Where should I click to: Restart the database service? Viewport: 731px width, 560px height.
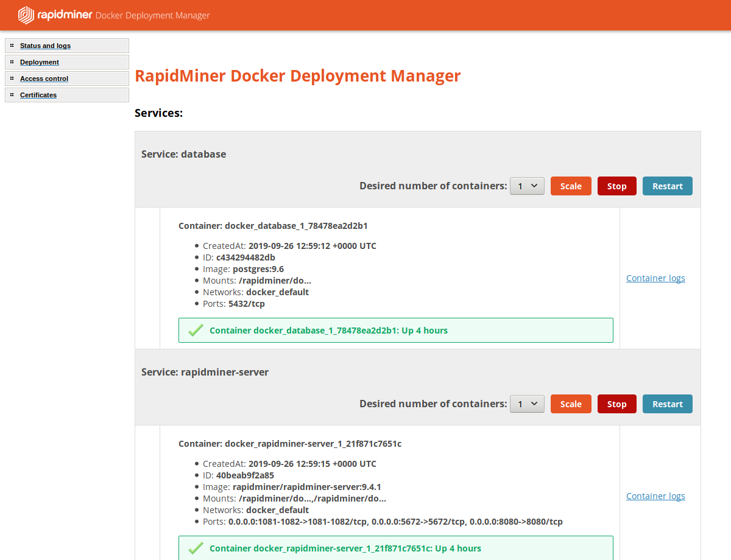(667, 186)
